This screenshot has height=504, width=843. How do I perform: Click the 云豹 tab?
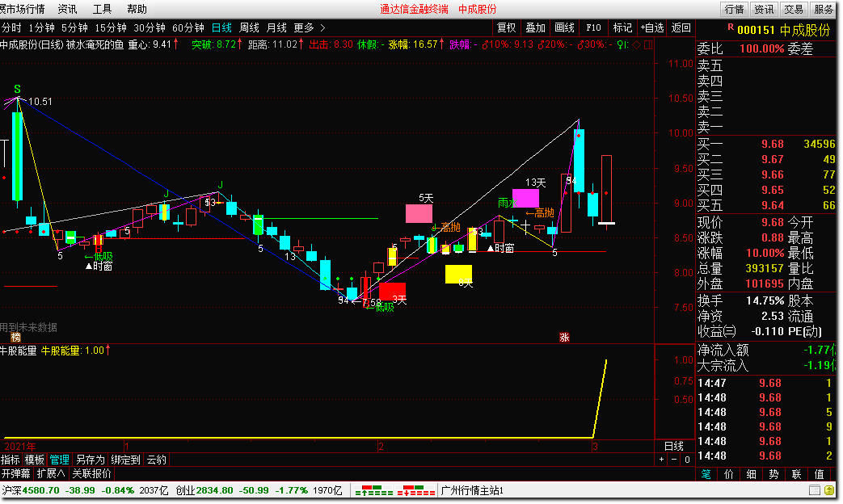(157, 460)
